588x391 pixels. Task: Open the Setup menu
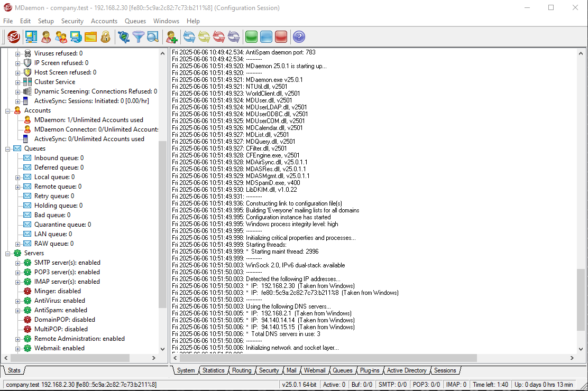[46, 21]
